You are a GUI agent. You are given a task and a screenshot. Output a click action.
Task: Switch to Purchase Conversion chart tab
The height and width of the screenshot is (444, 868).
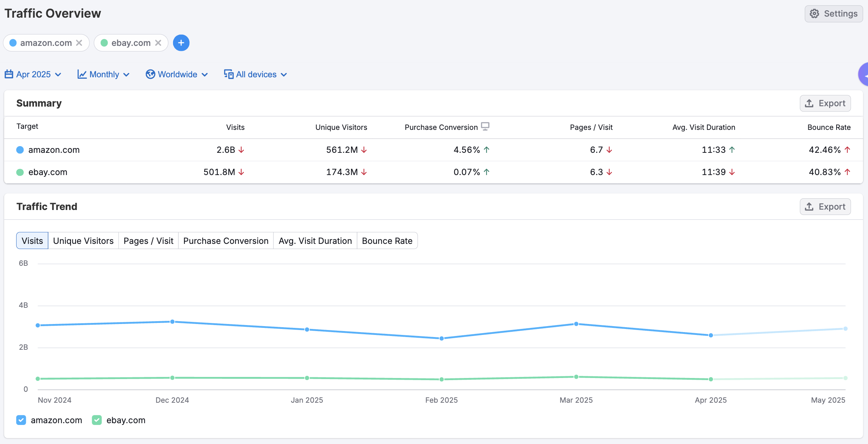click(x=226, y=241)
